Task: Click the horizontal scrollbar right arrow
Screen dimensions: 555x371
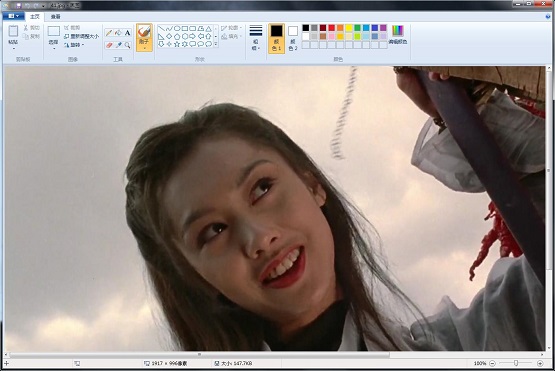Action: [542, 354]
